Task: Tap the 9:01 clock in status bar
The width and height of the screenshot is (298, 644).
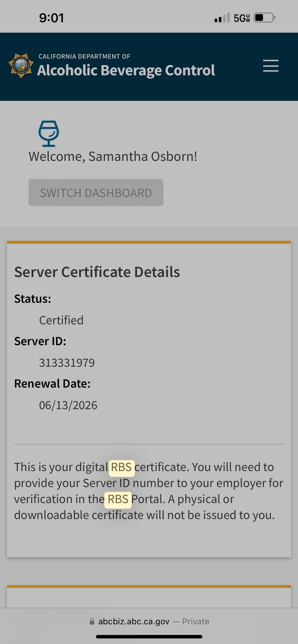Action: [x=52, y=18]
